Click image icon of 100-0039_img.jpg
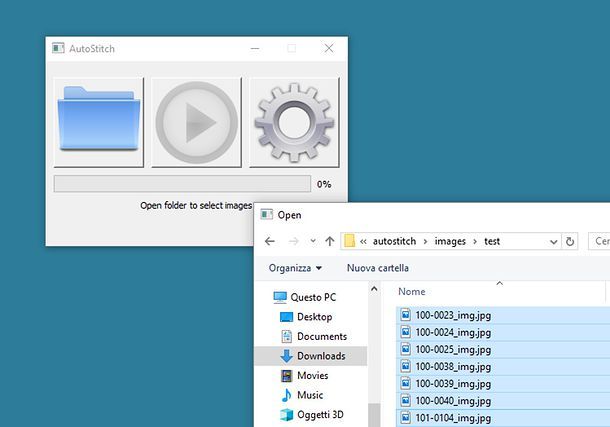The width and height of the screenshot is (610, 427). pyautogui.click(x=405, y=383)
